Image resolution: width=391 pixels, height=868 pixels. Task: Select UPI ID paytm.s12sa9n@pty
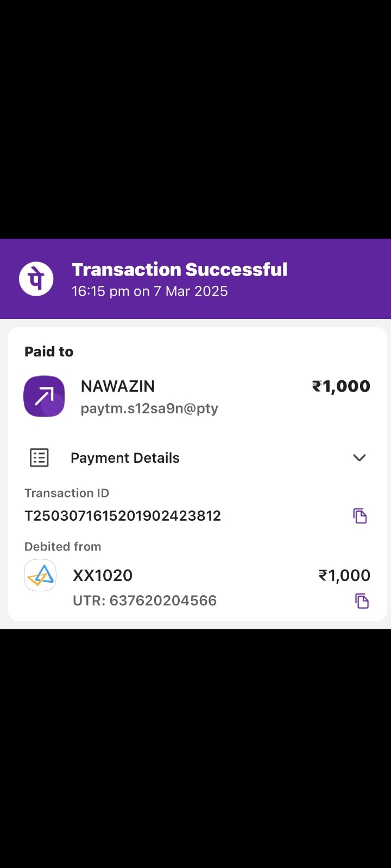[149, 409]
